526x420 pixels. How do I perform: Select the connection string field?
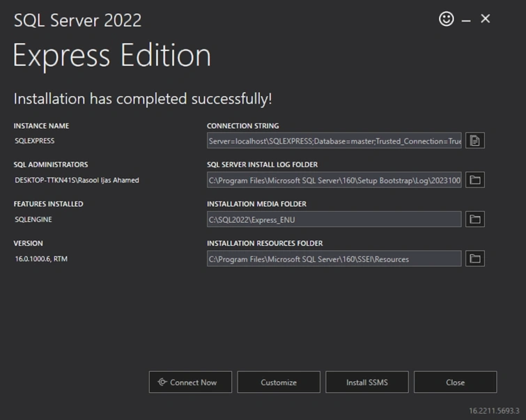point(334,141)
